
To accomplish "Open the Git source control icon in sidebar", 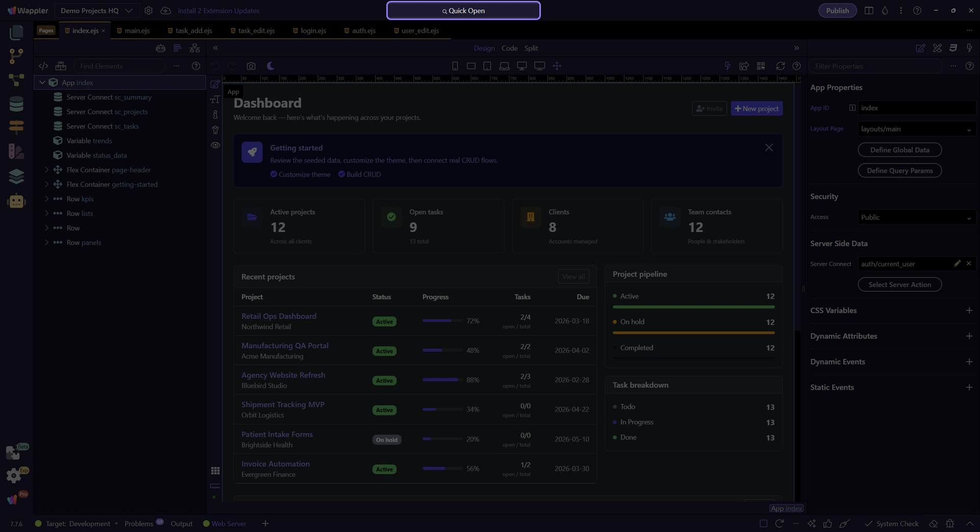I will pyautogui.click(x=16, y=56).
